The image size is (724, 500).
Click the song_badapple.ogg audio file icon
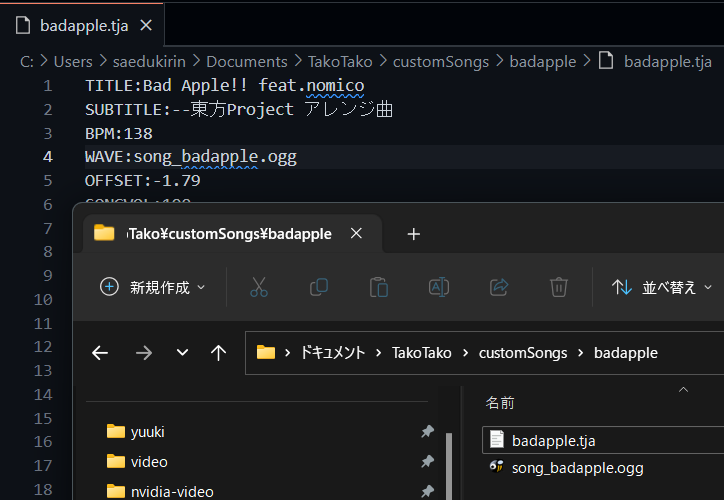pos(496,466)
